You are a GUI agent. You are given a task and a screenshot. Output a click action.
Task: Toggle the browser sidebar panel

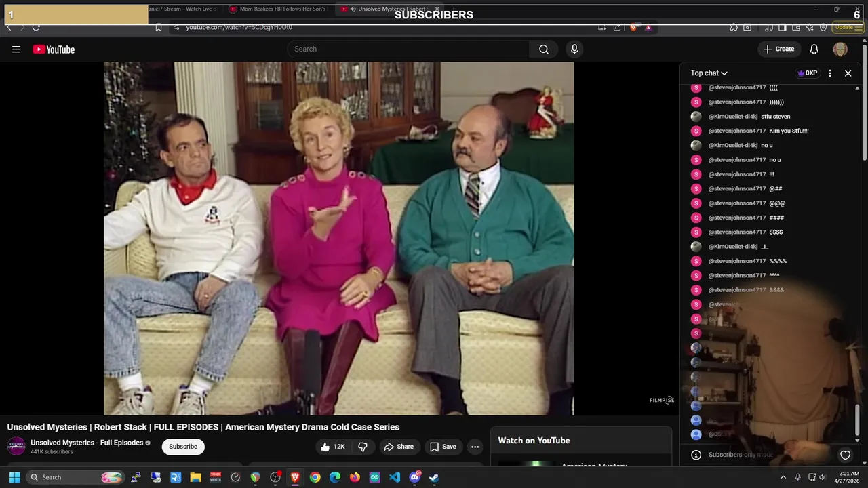pyautogui.click(x=783, y=27)
